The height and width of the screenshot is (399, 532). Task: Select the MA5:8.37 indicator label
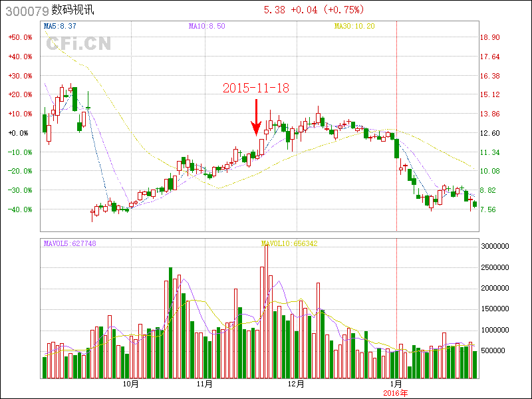pos(60,26)
